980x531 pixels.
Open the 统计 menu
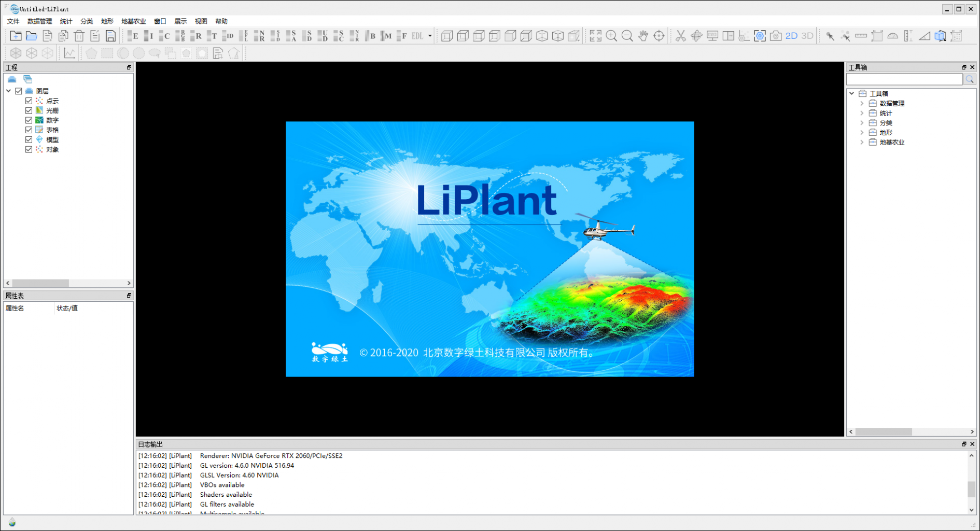pyautogui.click(x=66, y=21)
